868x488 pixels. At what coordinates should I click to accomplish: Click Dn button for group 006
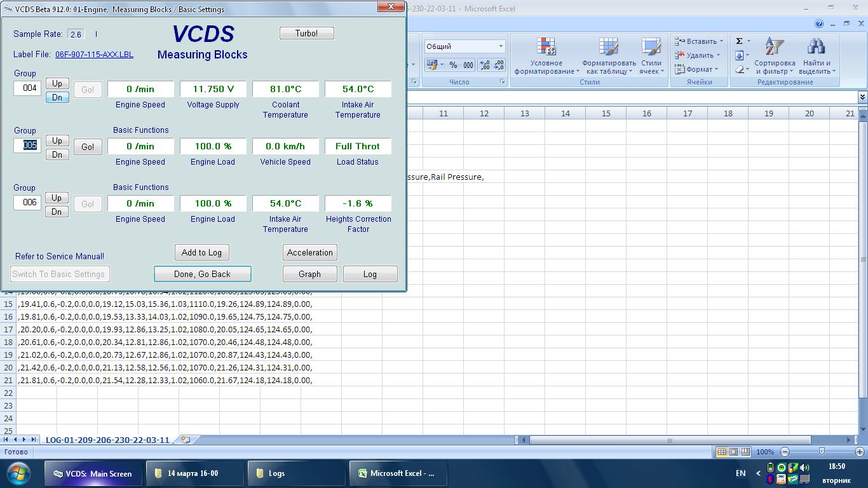coord(57,212)
